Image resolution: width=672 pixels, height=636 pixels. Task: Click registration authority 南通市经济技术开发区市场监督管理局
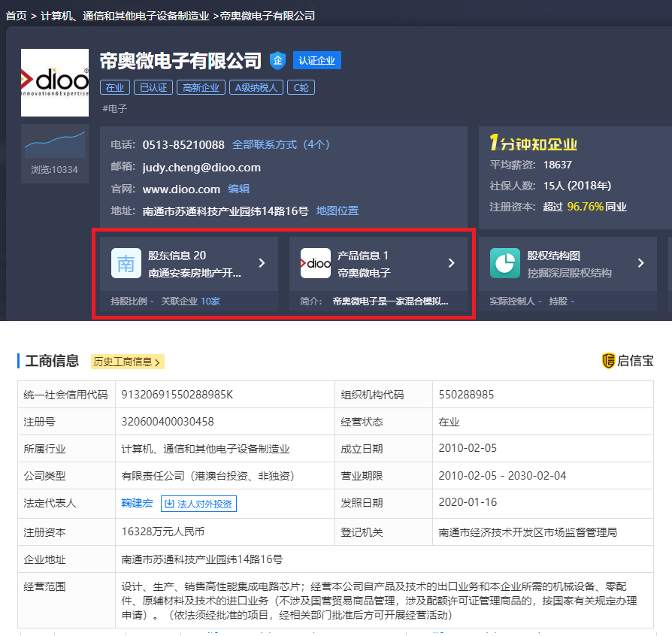pyautogui.click(x=528, y=532)
